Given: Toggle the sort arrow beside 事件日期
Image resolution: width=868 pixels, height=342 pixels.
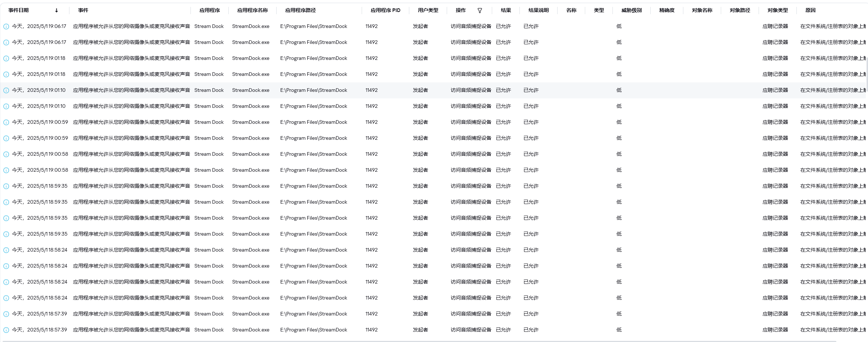Looking at the screenshot, I should click(56, 11).
